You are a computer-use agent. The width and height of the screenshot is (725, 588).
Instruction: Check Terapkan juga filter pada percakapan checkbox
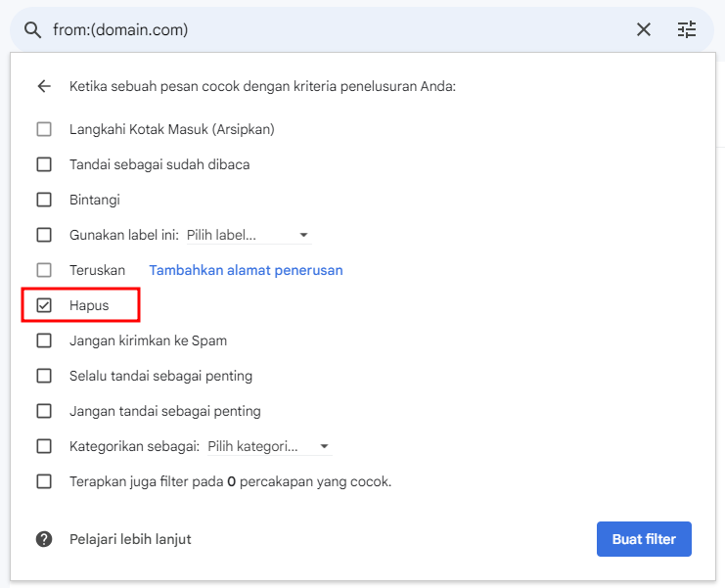click(x=44, y=481)
